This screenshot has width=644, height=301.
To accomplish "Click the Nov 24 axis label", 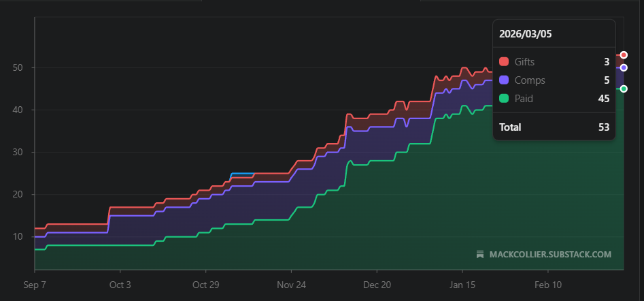I will point(291,285).
